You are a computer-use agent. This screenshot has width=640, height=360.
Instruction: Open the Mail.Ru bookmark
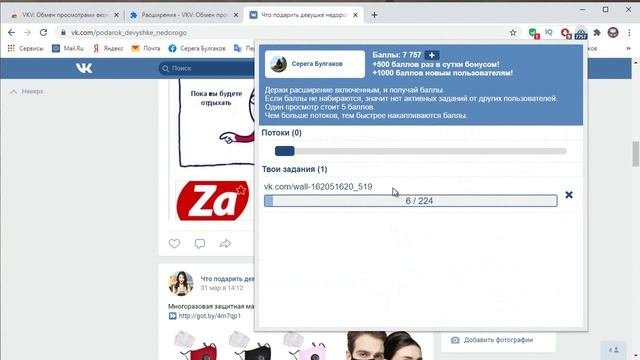68,48
